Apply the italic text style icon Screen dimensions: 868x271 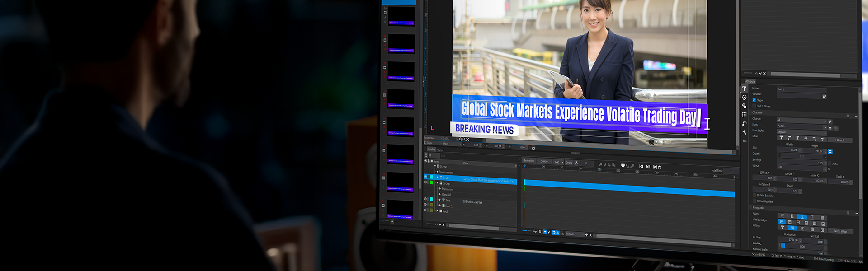[789, 138]
